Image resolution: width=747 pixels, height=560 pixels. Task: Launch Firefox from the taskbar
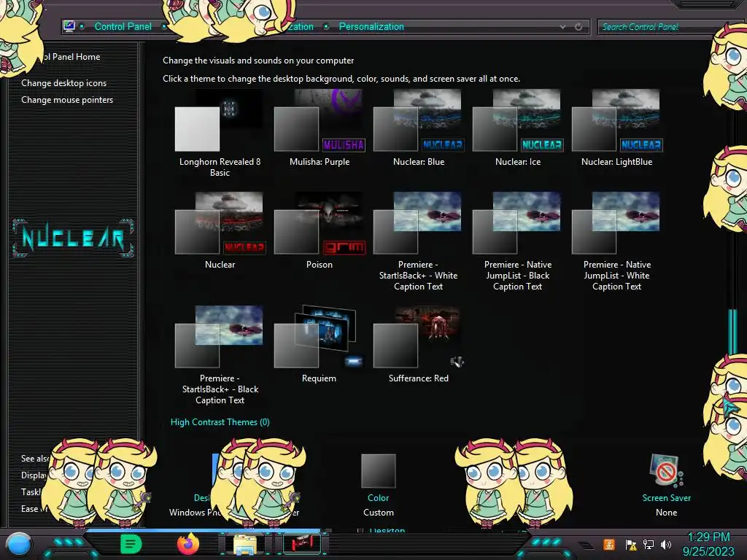click(187, 544)
